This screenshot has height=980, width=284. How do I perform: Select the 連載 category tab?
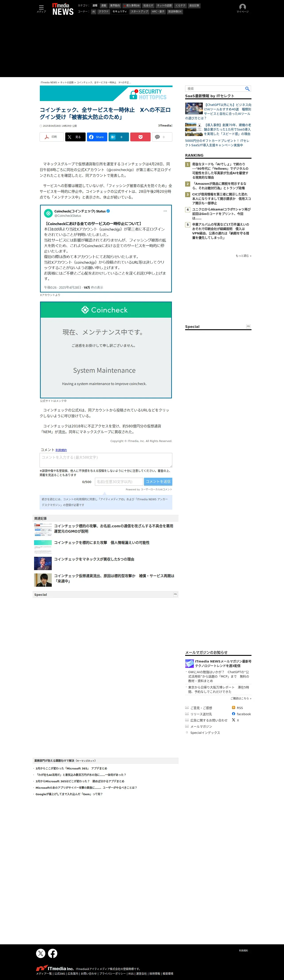[x=104, y=6]
